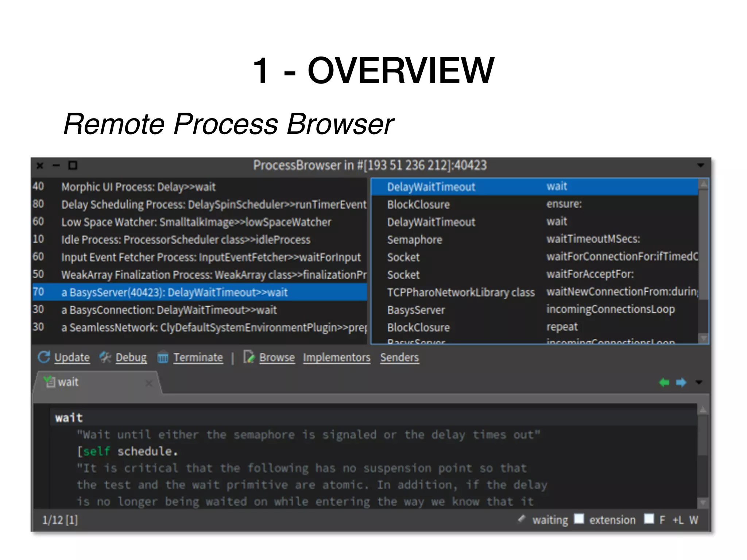Click the Terminate link

[x=198, y=357]
